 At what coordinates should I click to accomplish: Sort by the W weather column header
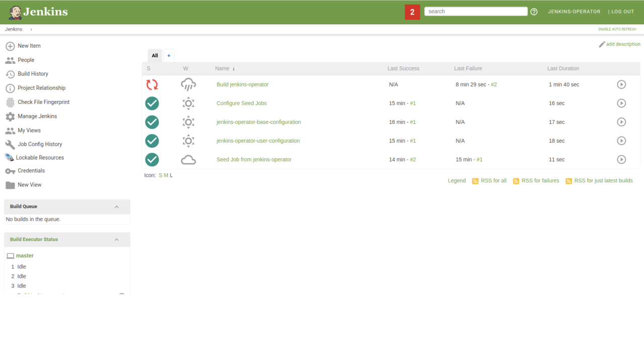coord(186,68)
